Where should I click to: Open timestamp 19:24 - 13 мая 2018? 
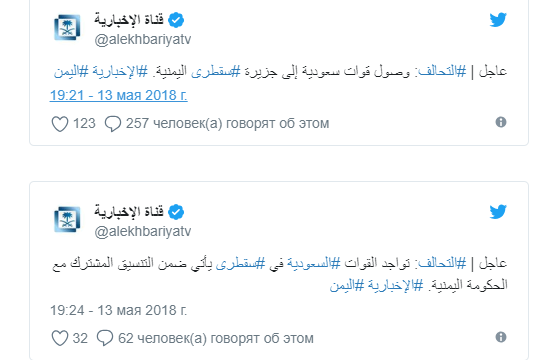point(118,310)
